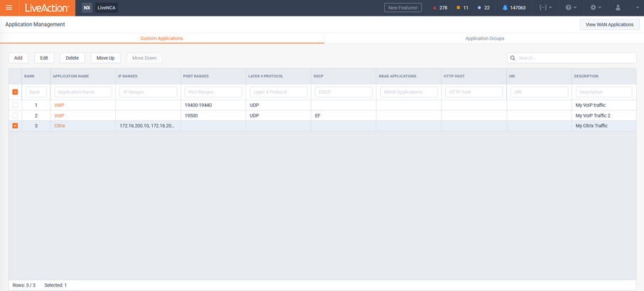
Task: Select the My VoIP traffic description
Action: pos(591,105)
